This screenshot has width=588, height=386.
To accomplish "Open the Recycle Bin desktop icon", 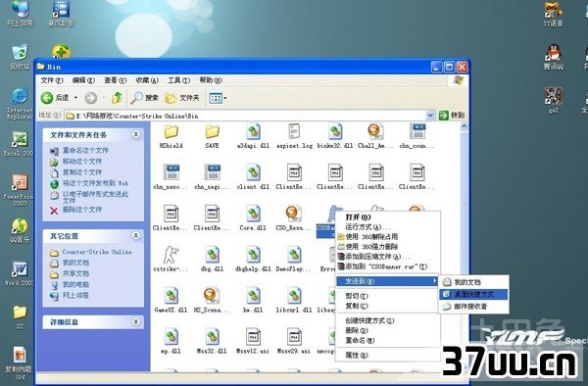I will pyautogui.click(x=20, y=56).
